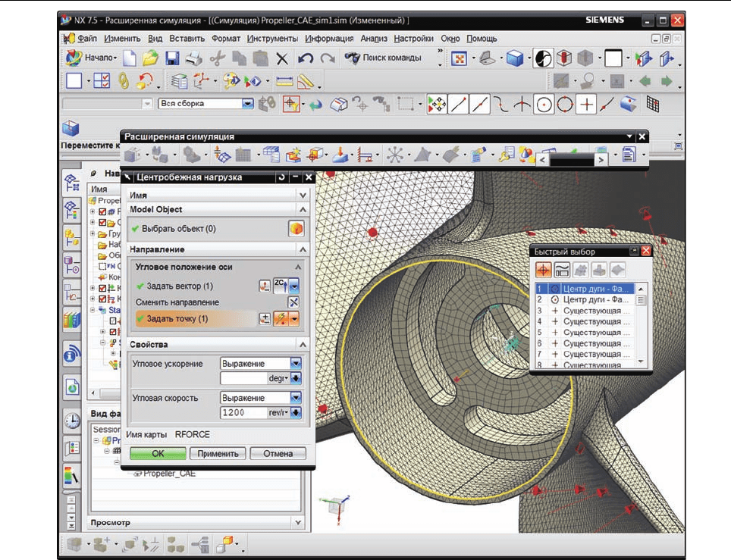Click the Reverse direction icon beside Сменить направление
The height and width of the screenshot is (560, 731).
coord(293,302)
